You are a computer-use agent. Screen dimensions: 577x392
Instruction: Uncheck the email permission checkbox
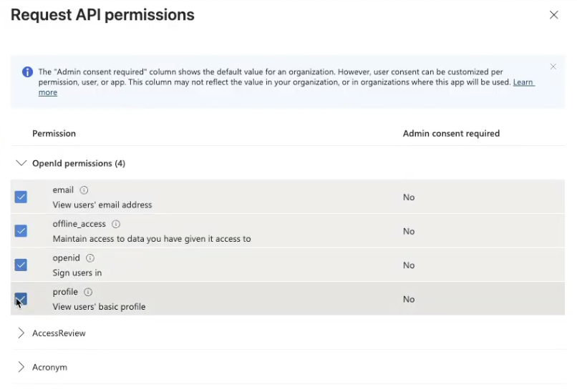pos(21,197)
